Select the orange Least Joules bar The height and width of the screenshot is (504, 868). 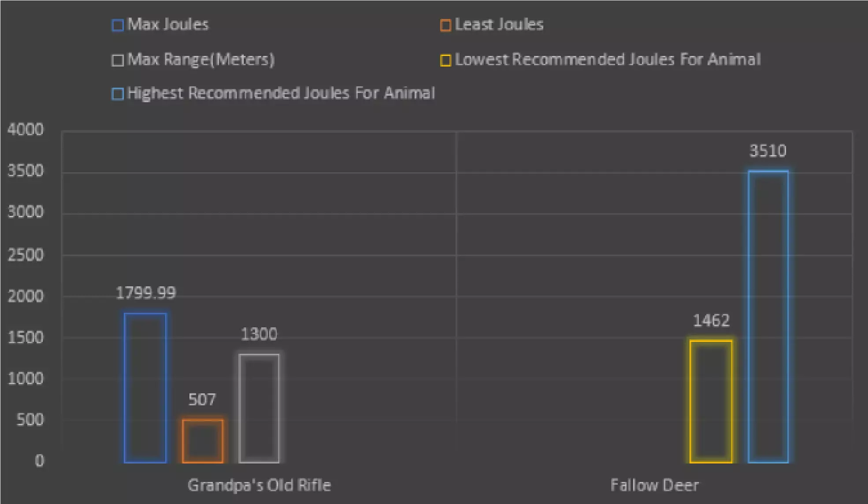click(x=203, y=441)
